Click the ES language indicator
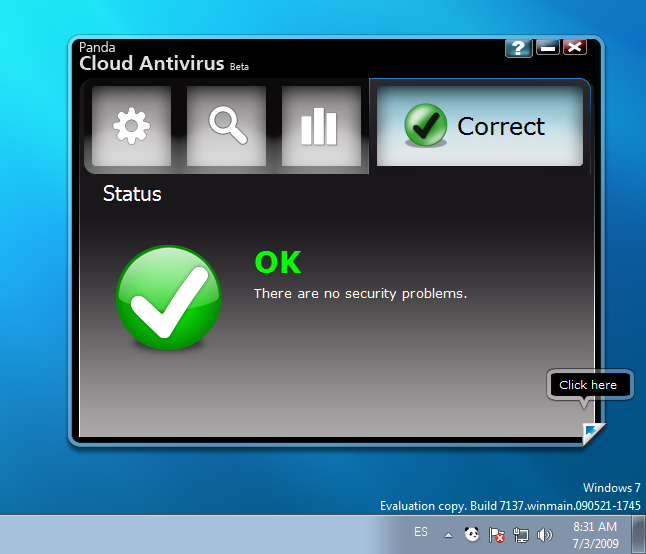 coord(421,532)
